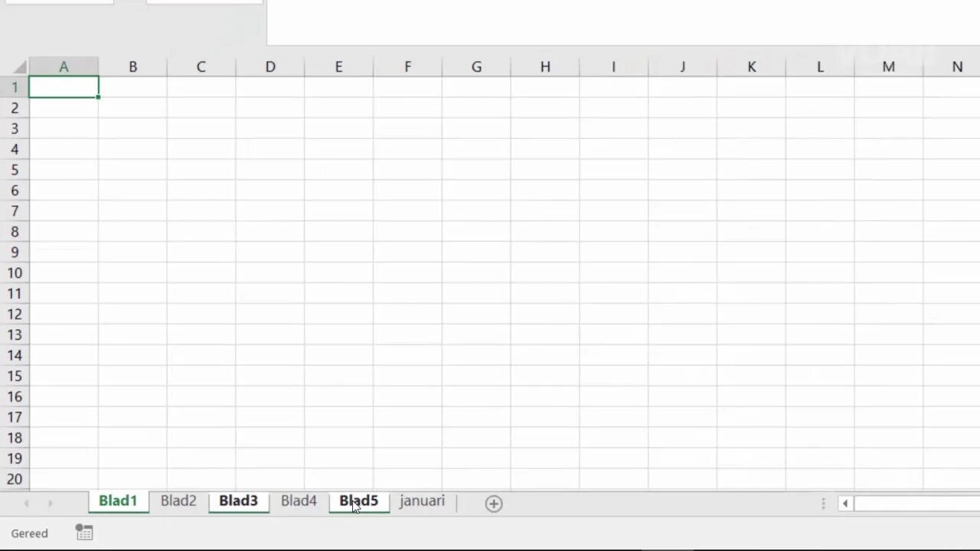Select column M header
The width and height of the screenshot is (980, 551).
888,67
